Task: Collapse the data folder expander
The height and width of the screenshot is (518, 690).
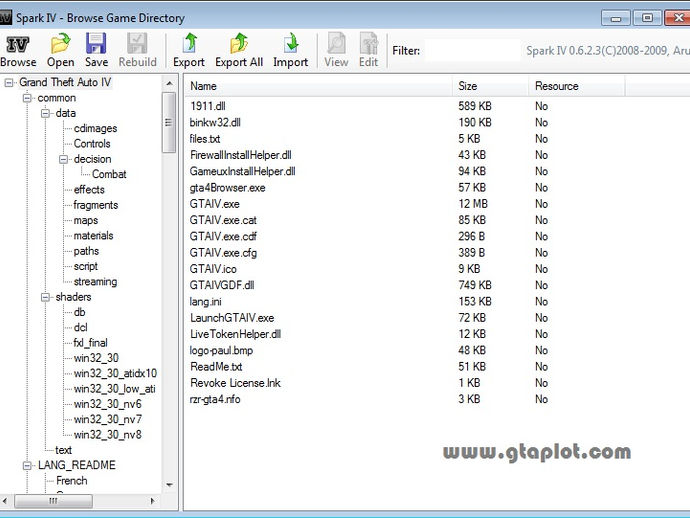Action: 45,113
